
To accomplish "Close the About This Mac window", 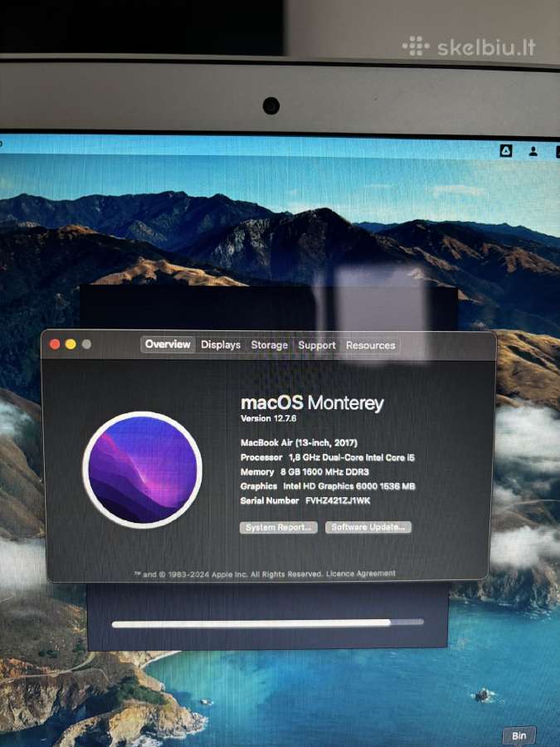I will (55, 344).
